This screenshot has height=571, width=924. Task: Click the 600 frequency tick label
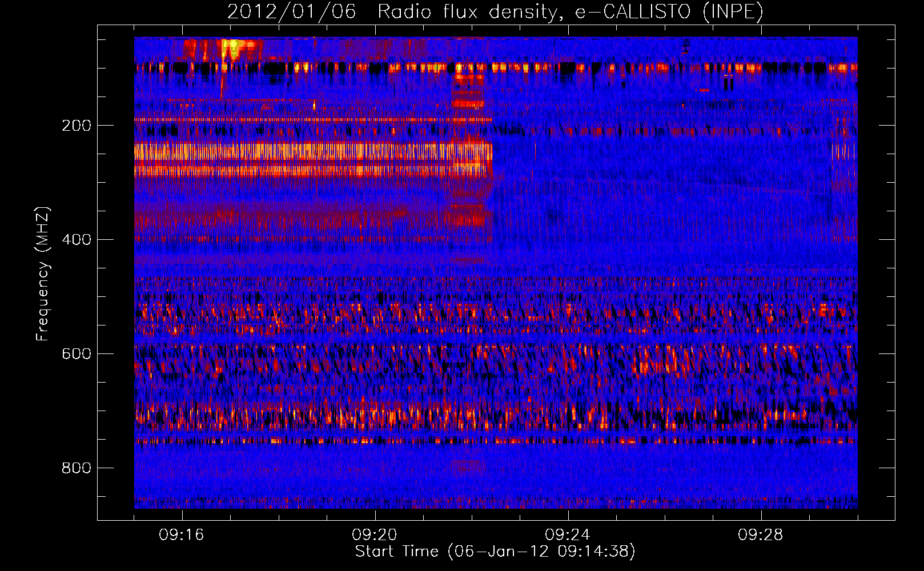[77, 354]
